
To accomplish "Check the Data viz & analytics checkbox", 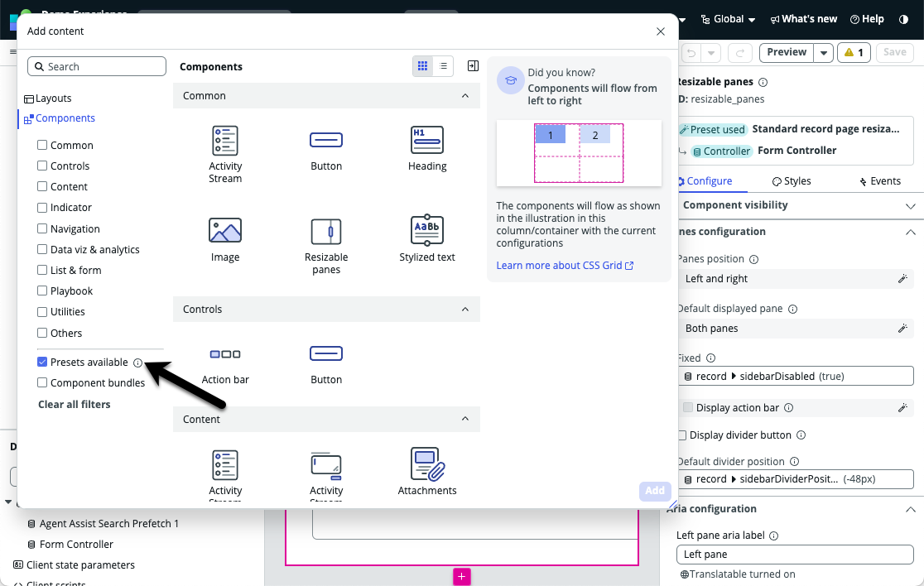I will 42,249.
